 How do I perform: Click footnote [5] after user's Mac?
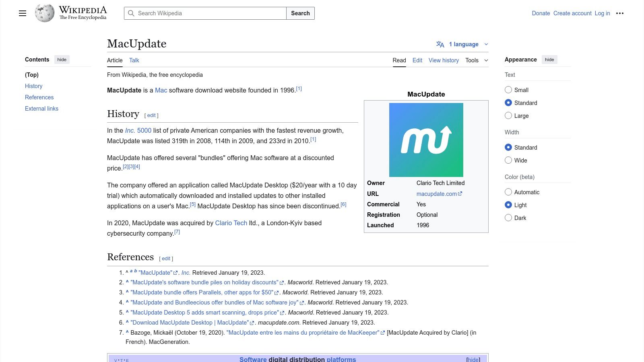[x=193, y=204]
